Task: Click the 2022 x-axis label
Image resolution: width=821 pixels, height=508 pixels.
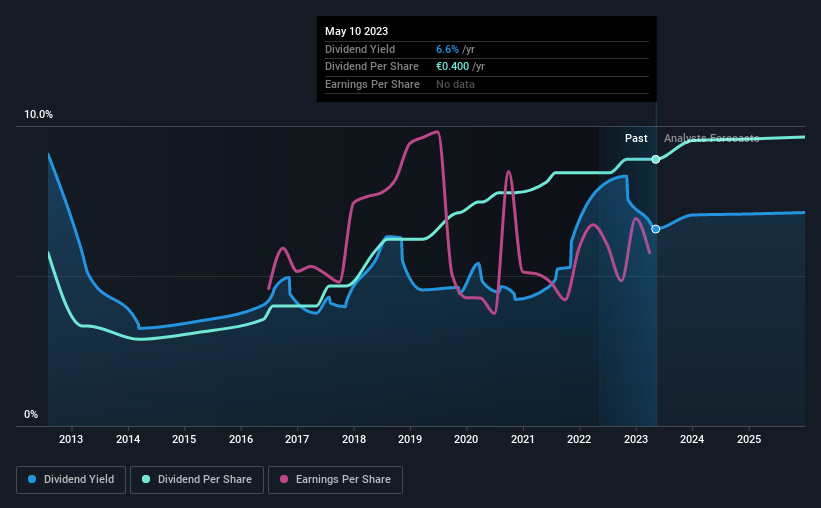Action: point(579,439)
